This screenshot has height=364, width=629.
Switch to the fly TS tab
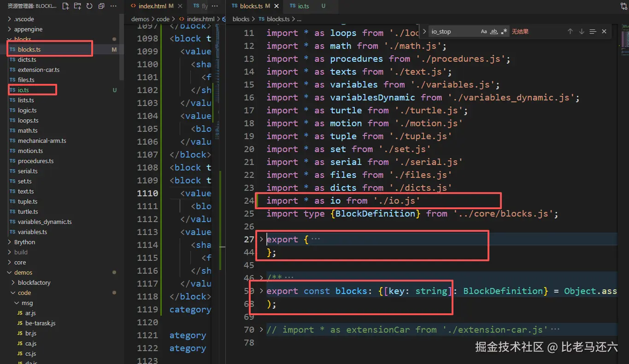[x=201, y=6]
